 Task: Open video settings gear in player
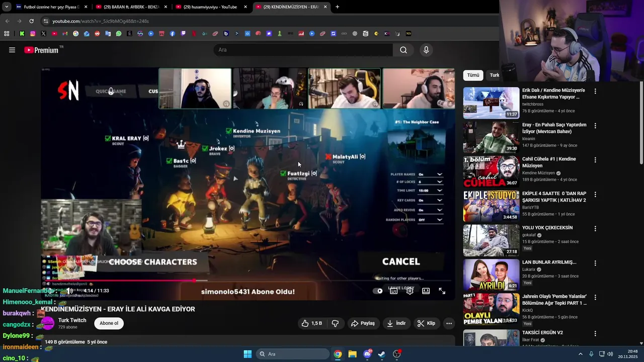[410, 291]
